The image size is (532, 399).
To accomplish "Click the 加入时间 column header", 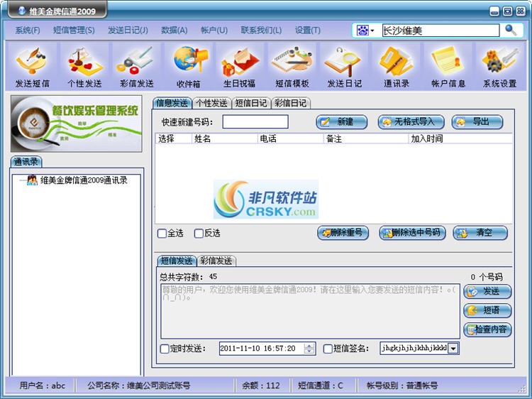I will [460, 138].
